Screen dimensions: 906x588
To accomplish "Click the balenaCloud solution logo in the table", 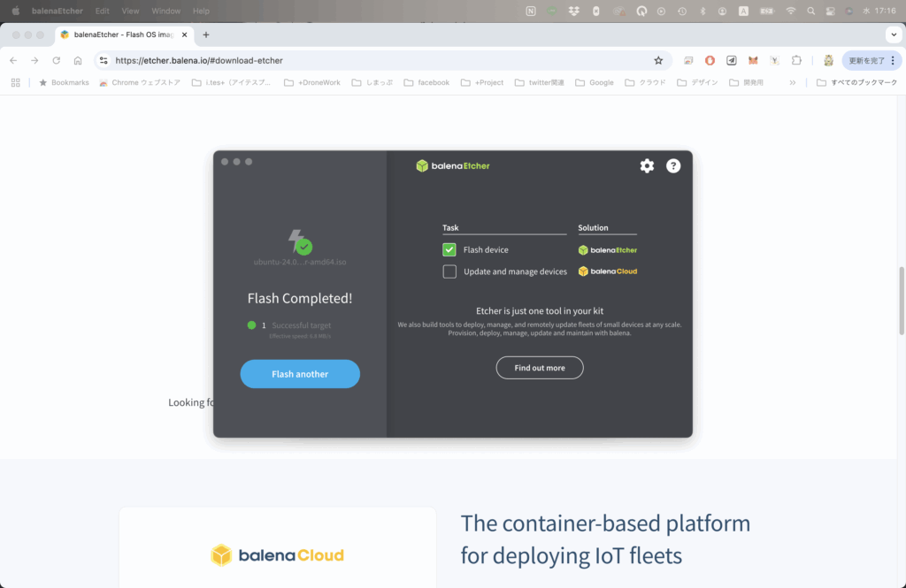I will (x=607, y=271).
